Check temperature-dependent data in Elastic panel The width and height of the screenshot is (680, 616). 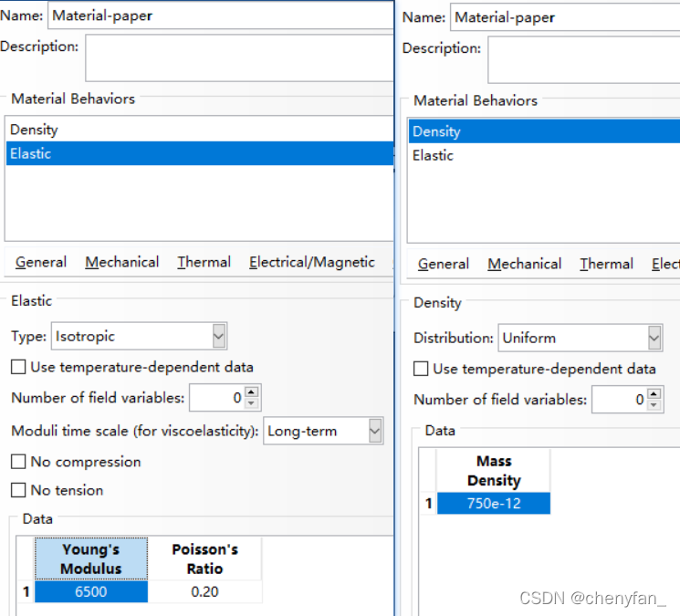coord(18,368)
